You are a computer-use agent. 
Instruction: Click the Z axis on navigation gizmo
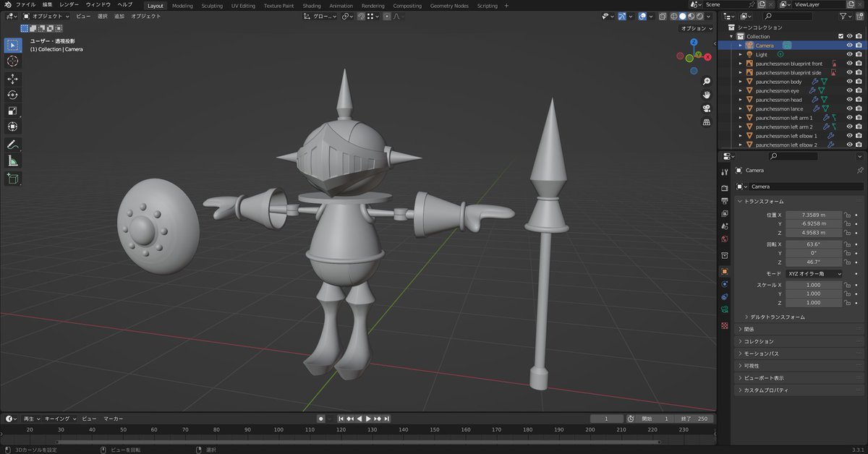[x=694, y=42]
